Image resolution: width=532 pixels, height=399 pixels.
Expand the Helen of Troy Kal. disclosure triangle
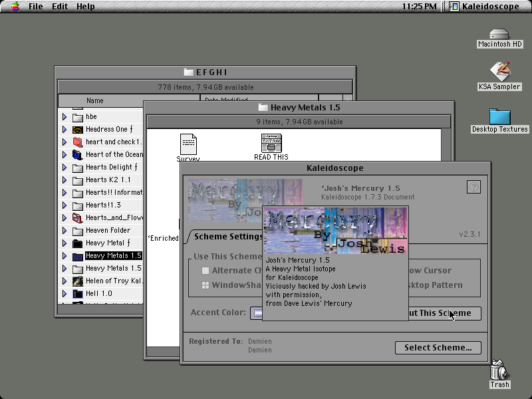coord(65,281)
